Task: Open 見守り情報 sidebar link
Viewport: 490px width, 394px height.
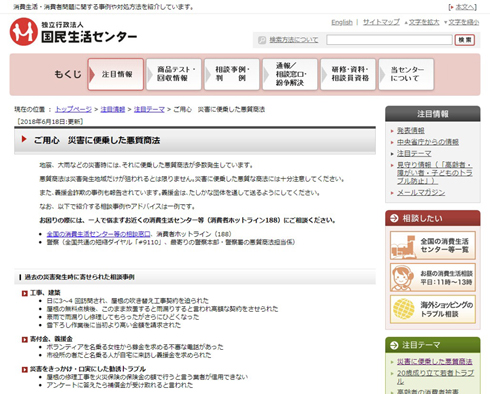Action: (435, 173)
